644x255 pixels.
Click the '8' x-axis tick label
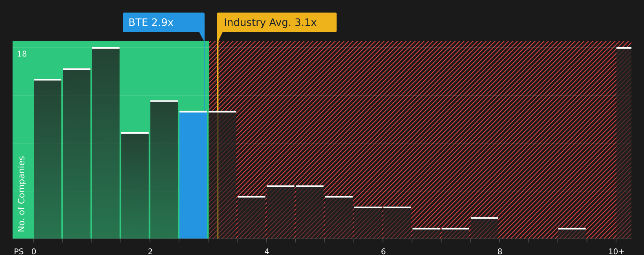[500, 251]
